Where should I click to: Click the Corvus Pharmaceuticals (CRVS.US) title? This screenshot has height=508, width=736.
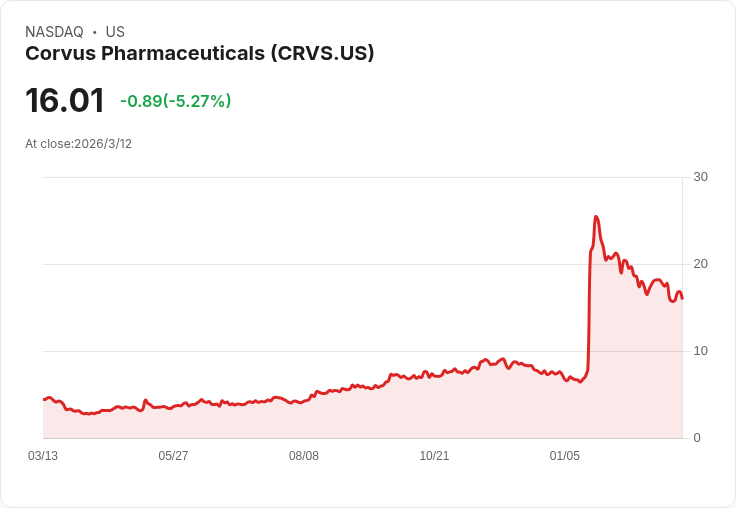(x=199, y=53)
